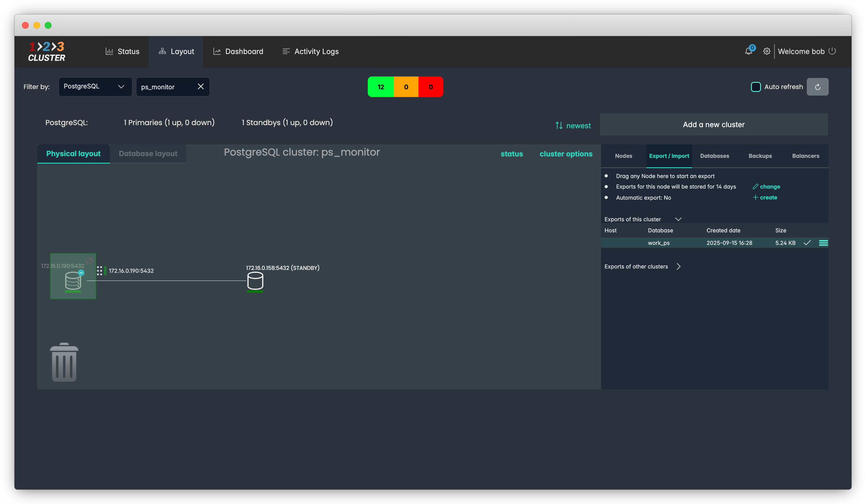Viewport: 866px width, 504px height.
Task: Click the trash can delete icon
Action: [x=64, y=363]
